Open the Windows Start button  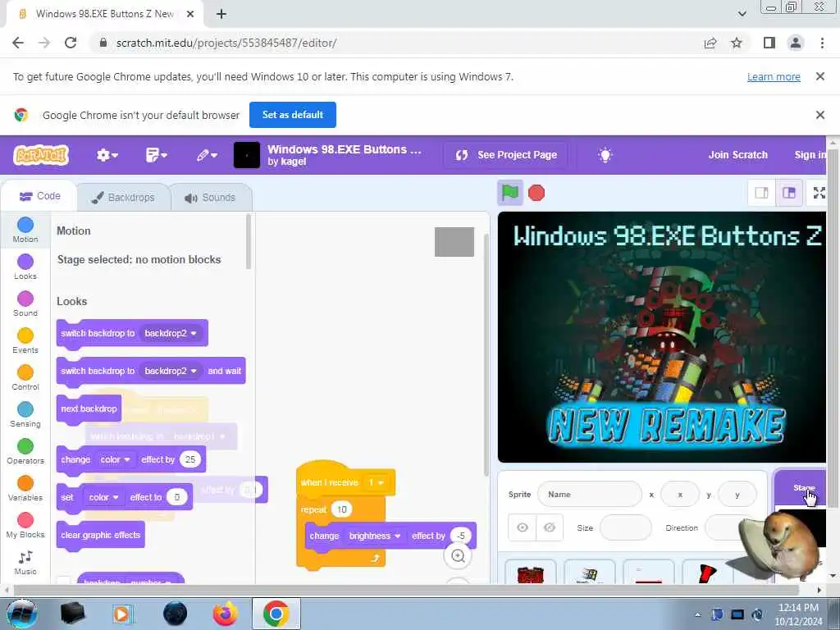[21, 614]
